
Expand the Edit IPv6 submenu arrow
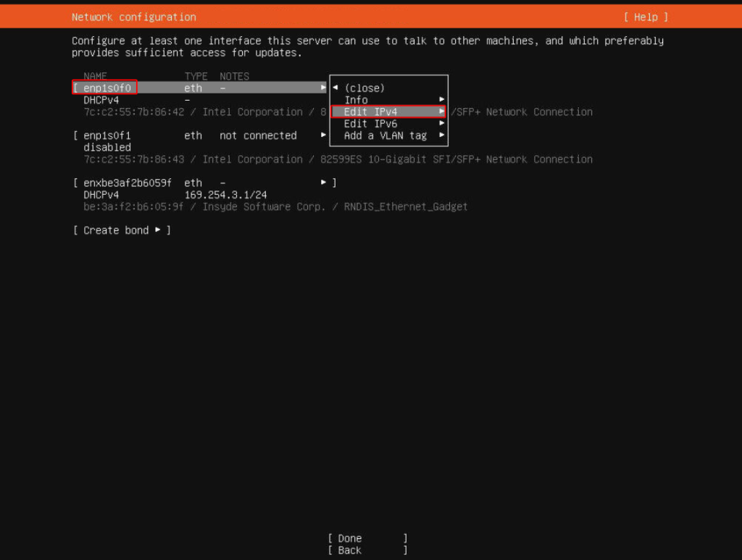pyautogui.click(x=442, y=123)
